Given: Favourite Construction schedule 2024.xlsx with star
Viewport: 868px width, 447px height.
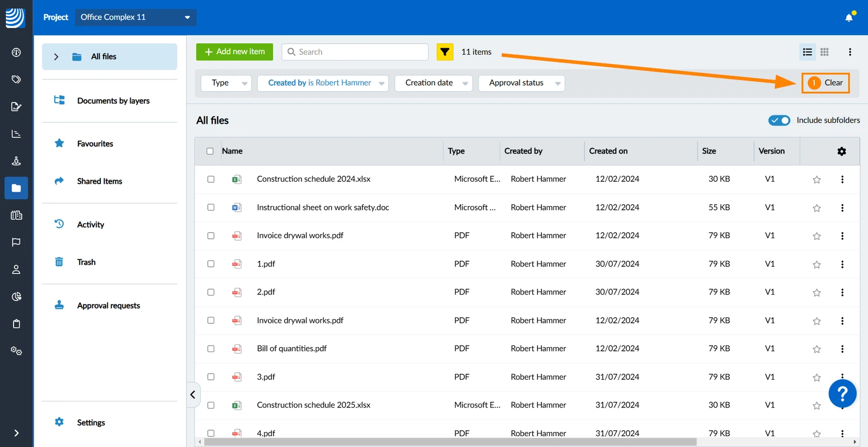Looking at the screenshot, I should click(x=816, y=180).
